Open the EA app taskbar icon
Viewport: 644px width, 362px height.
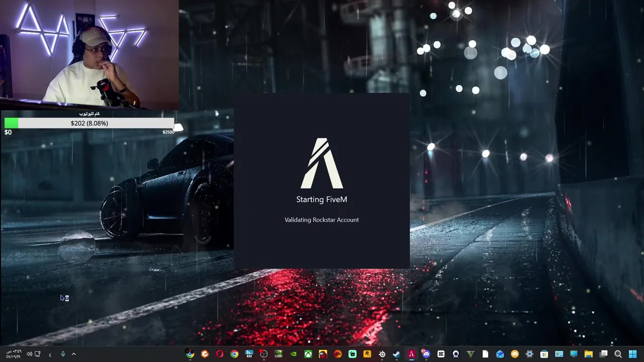[338, 354]
